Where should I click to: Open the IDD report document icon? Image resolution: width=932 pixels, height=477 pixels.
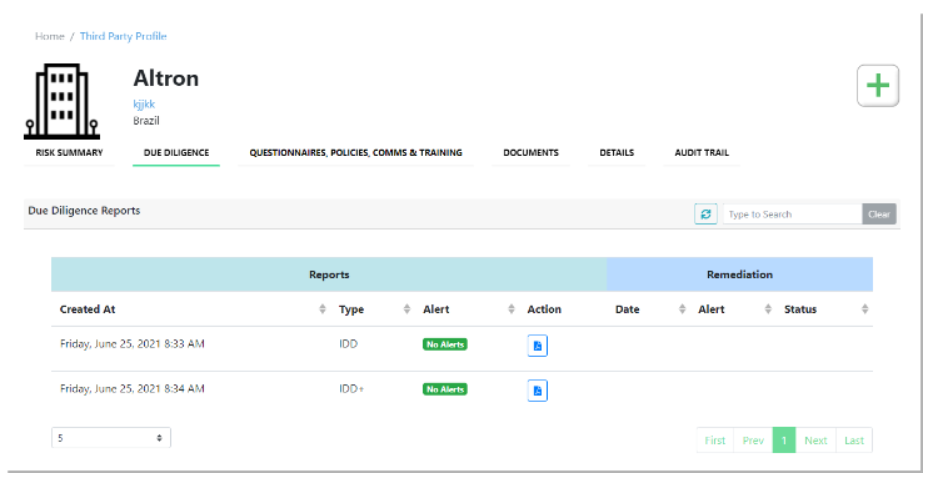[x=537, y=346]
